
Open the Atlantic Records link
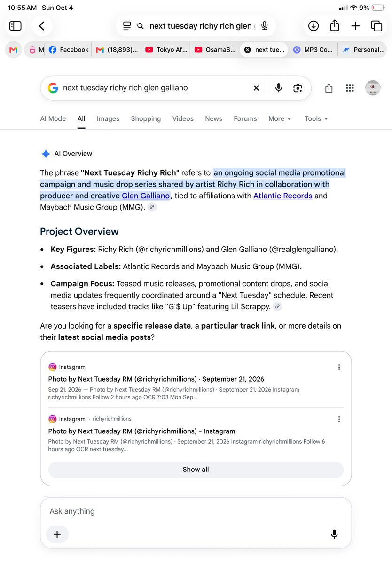tap(283, 196)
